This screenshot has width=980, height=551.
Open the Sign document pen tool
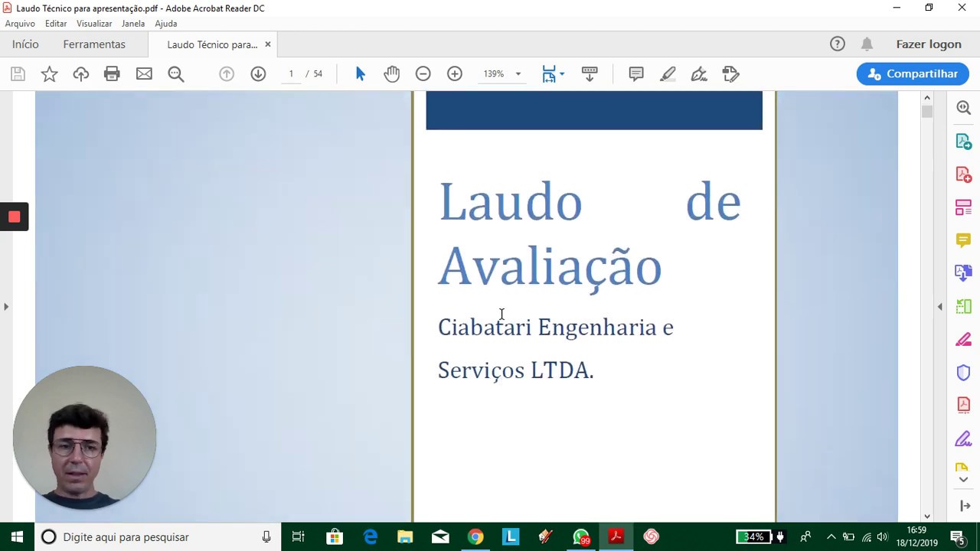pyautogui.click(x=699, y=74)
